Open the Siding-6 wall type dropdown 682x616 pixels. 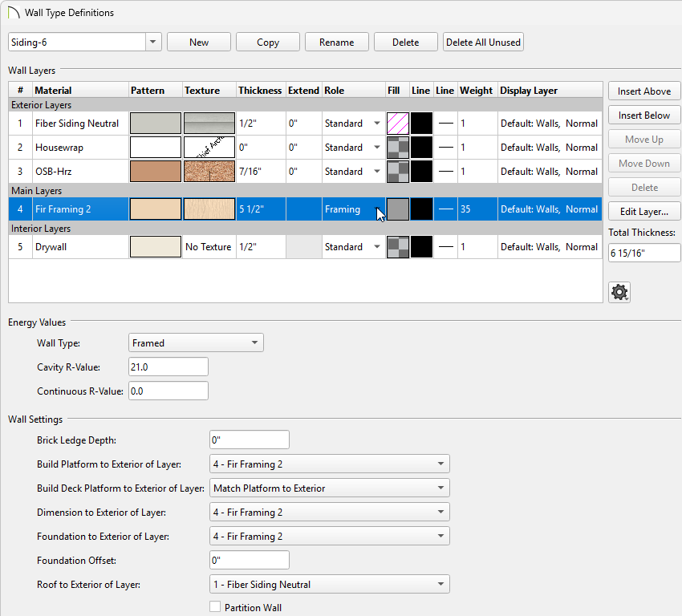pyautogui.click(x=153, y=43)
